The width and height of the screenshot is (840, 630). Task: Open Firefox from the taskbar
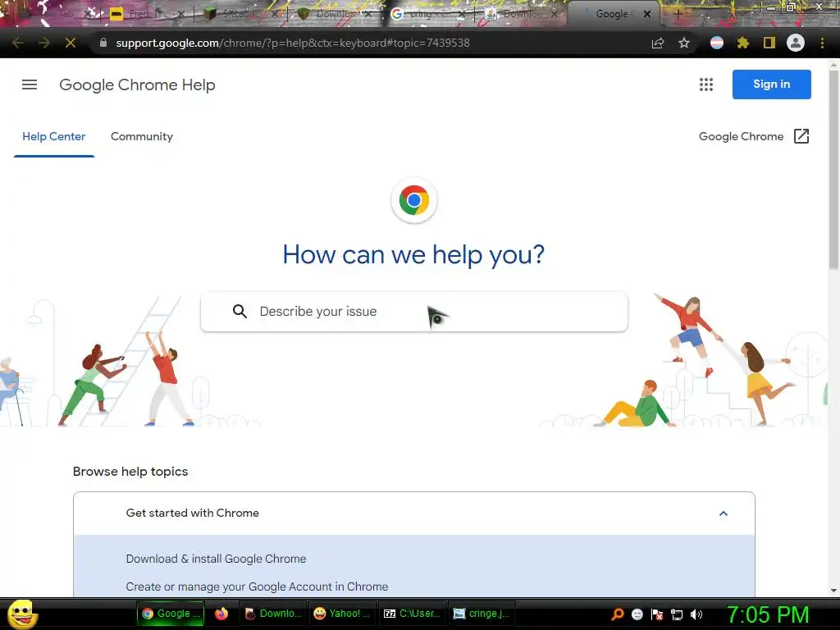tap(221, 614)
